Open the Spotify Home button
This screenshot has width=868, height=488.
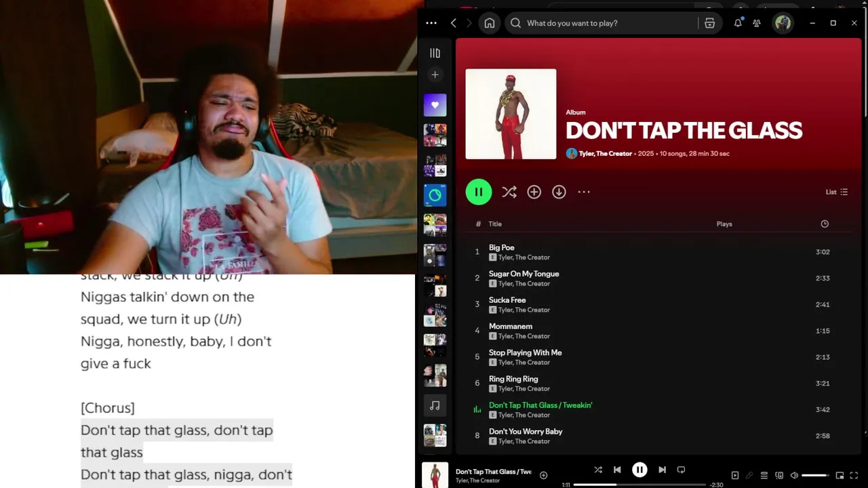point(490,23)
